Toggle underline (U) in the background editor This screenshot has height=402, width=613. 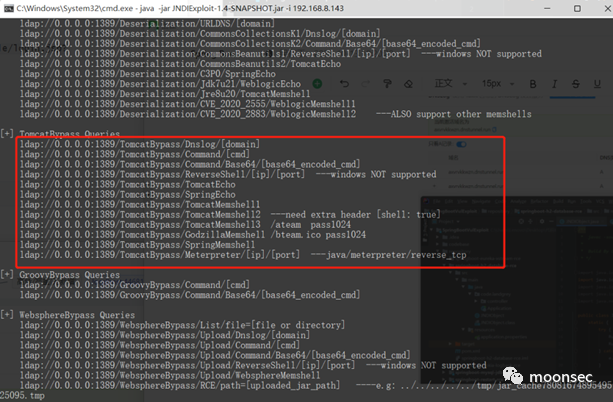[x=597, y=84]
